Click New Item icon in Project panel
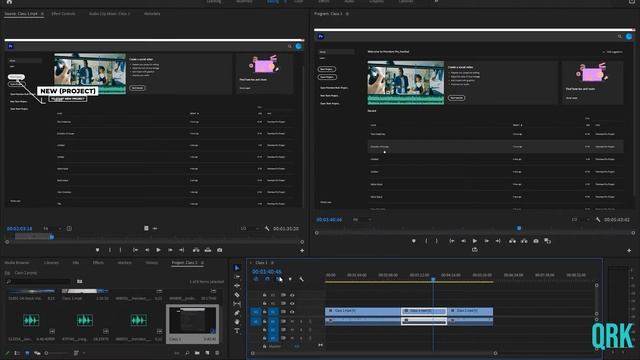640x360 pixels. (207, 353)
